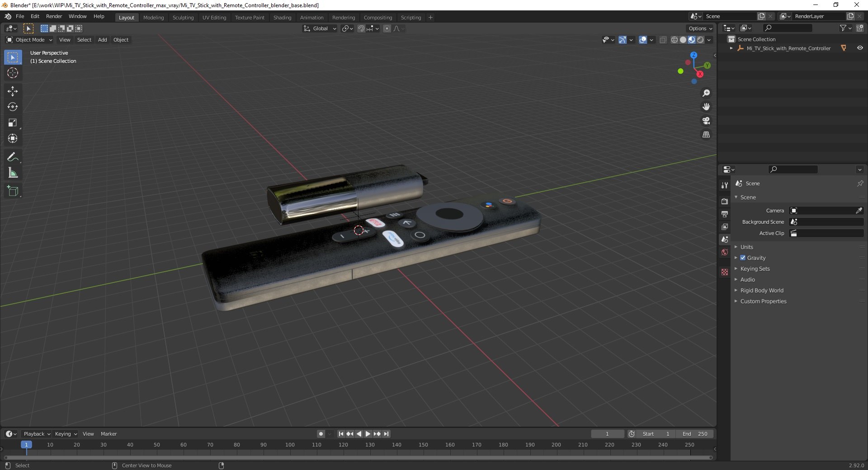Pick the Rotate tool
This screenshot has width=868, height=470.
(13, 107)
